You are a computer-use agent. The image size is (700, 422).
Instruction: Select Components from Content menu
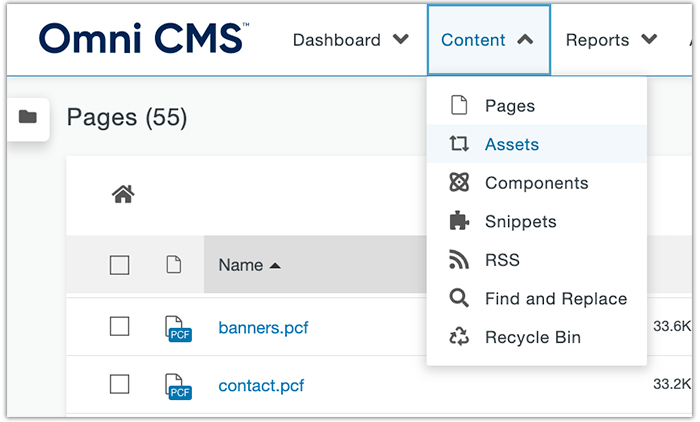(537, 183)
